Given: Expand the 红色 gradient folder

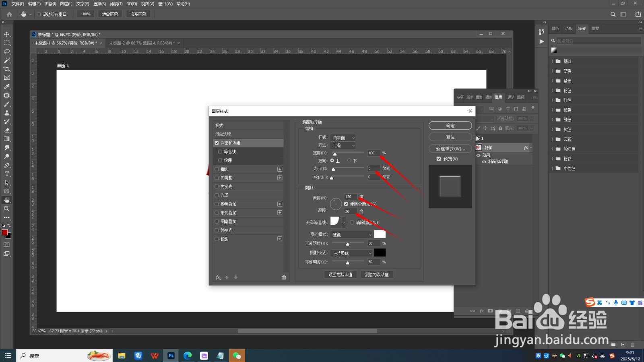Looking at the screenshot, I should click(x=553, y=100).
